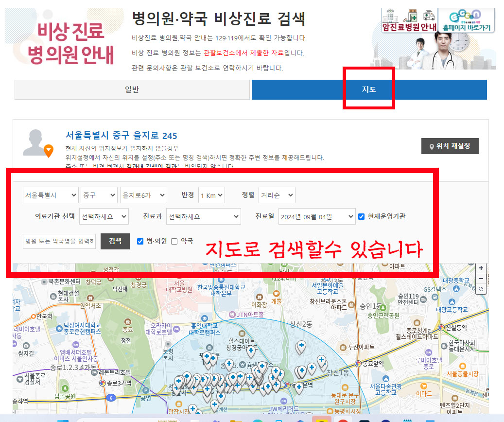Open the 반경 1 Km radius dropdown
Screen dimensions: 504x422
pos(211,195)
